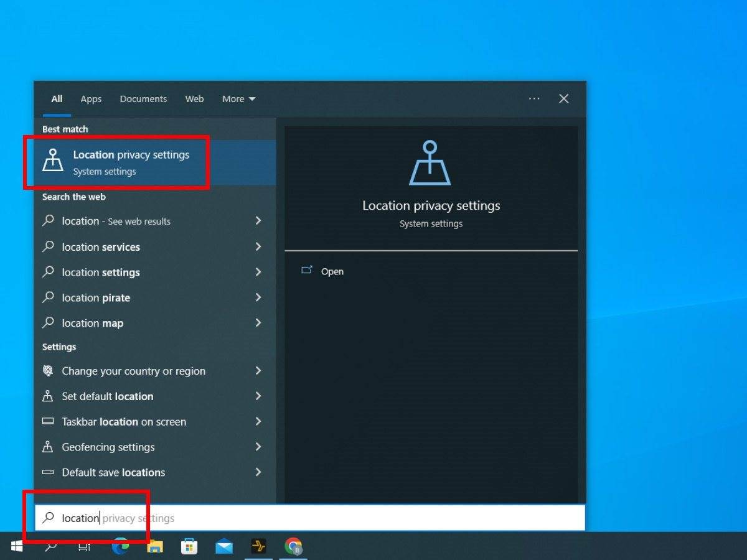Viewport: 747px width, 560px height.
Task: Open Location privacy settings best match
Action: tap(131, 162)
